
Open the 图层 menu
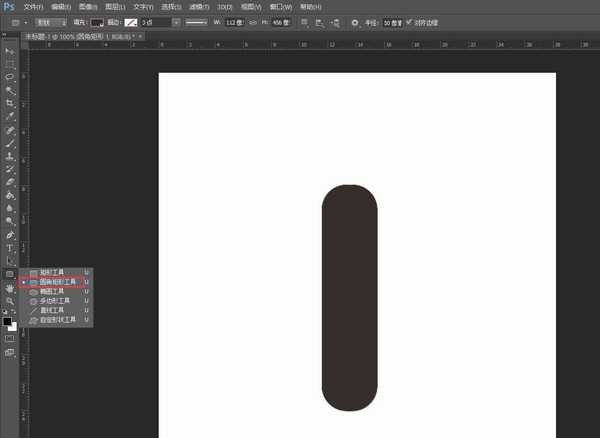click(x=114, y=6)
